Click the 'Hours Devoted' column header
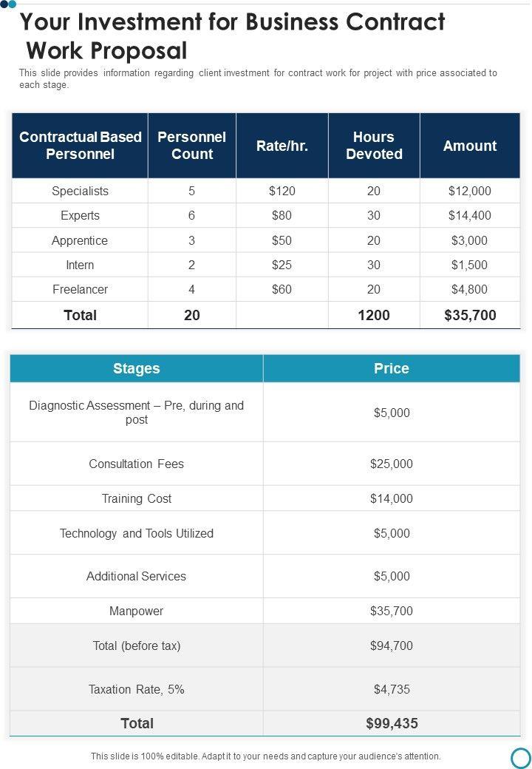 tap(374, 146)
